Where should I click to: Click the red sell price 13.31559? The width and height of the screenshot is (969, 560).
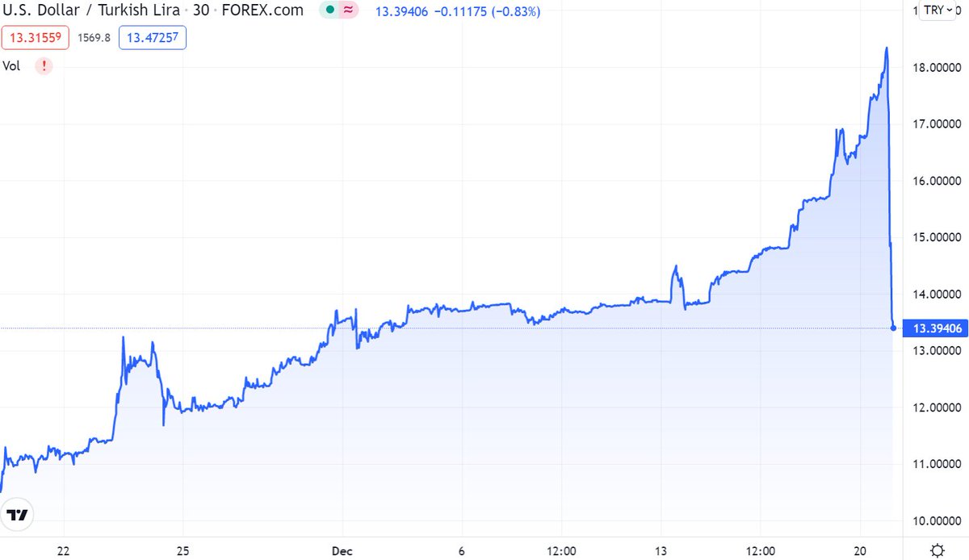click(36, 37)
